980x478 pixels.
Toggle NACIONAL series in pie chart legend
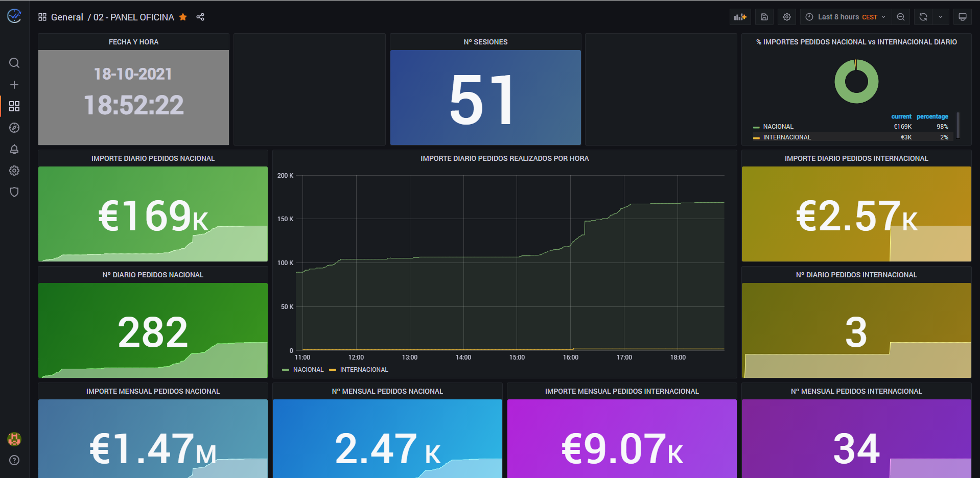click(778, 127)
